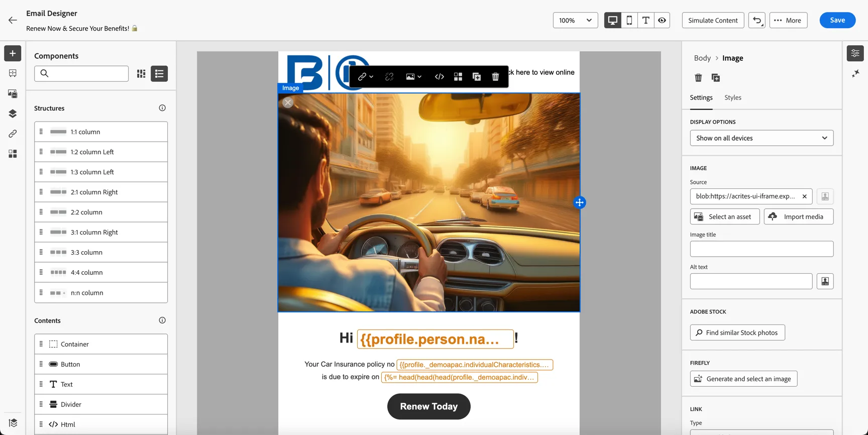This screenshot has width=868, height=435.
Task: Open the More menu
Action: click(x=788, y=20)
